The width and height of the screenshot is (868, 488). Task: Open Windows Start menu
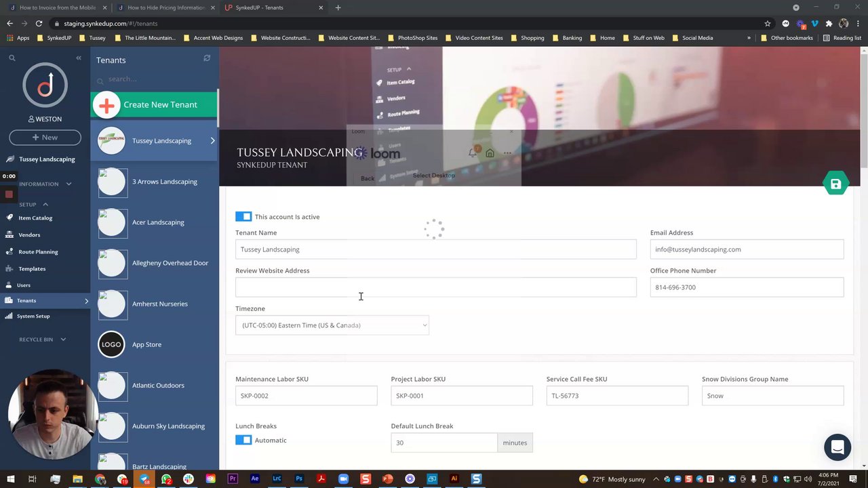[x=10, y=479]
